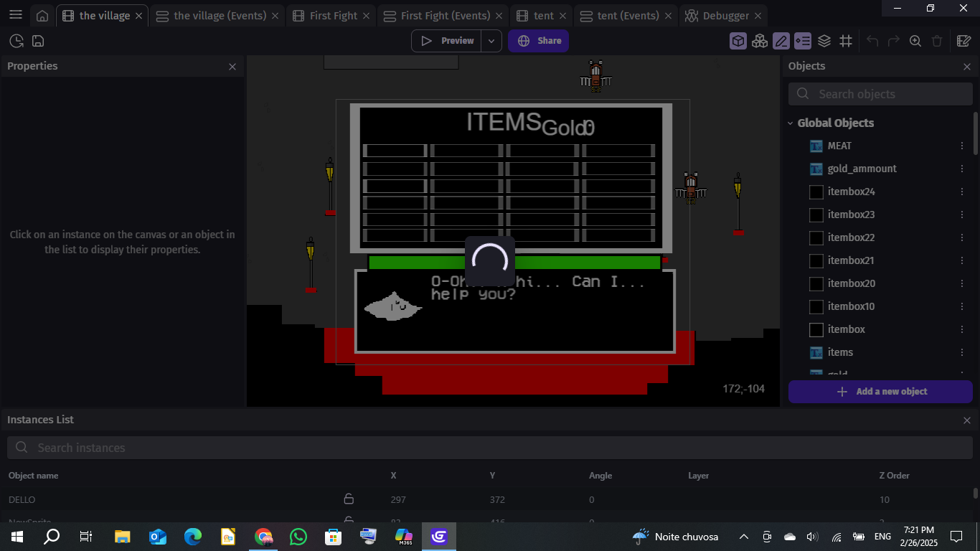980x551 pixels.
Task: Open the Preview dropdown arrow
Action: [491, 41]
